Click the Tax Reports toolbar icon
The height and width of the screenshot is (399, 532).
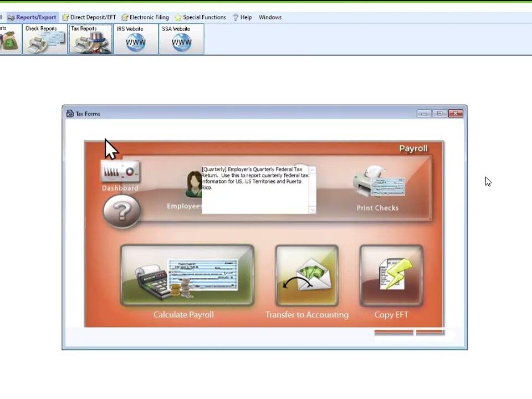[x=90, y=39]
